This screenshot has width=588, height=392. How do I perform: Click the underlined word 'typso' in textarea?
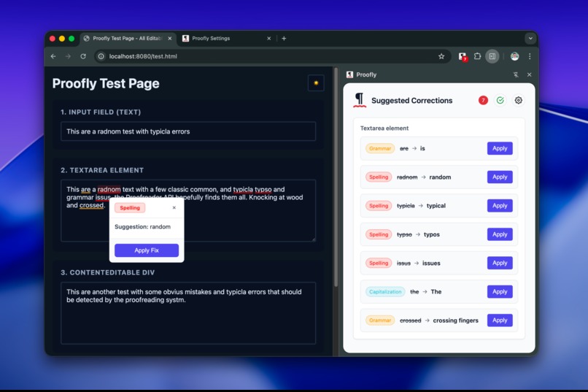coord(263,190)
